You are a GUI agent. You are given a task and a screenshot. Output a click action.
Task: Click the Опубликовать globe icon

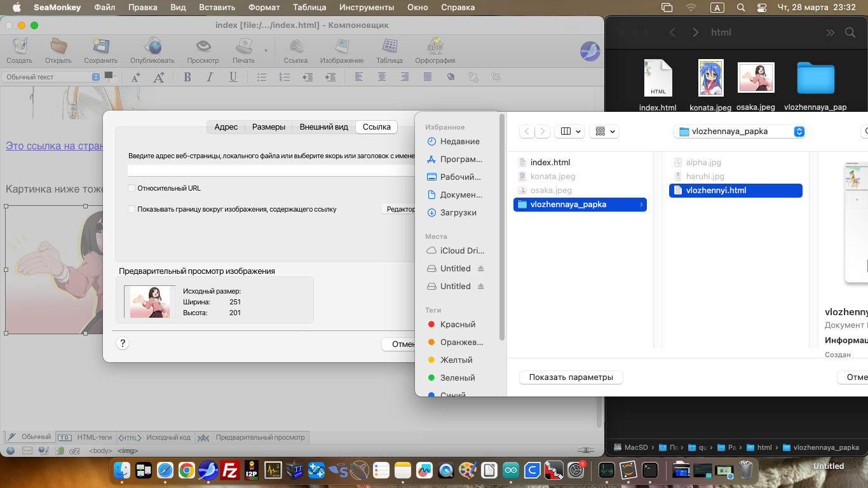coord(152,47)
